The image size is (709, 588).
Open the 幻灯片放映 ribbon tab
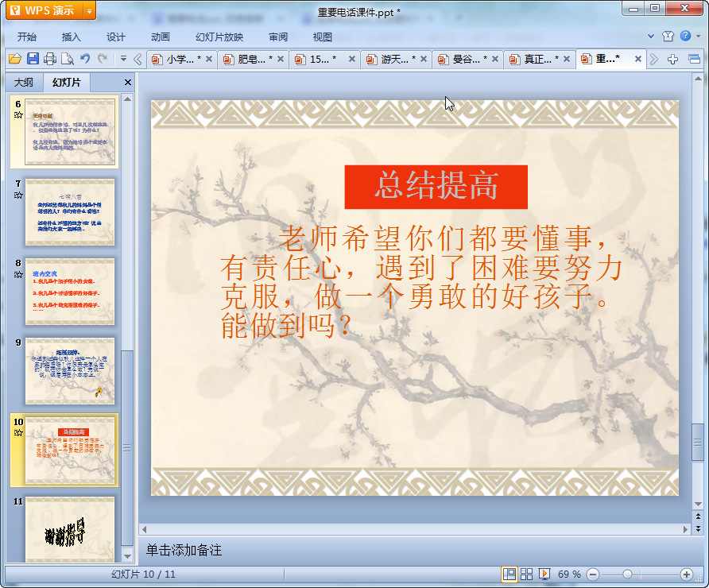[219, 37]
